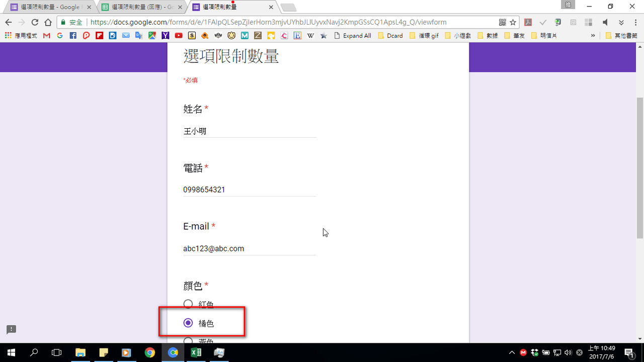This screenshot has height=362, width=644.
Task: Show hidden system tray icons
Action: pyautogui.click(x=512, y=352)
